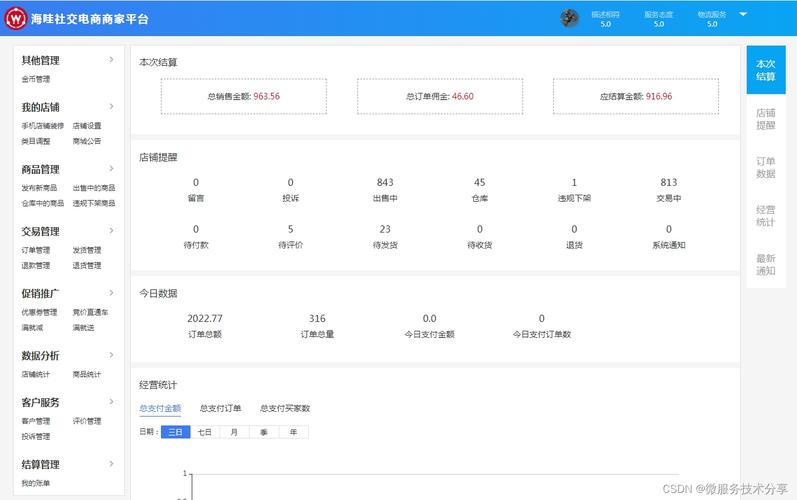This screenshot has height=500, width=797.
Task: Open 类目调整 link
Action: click(x=36, y=141)
